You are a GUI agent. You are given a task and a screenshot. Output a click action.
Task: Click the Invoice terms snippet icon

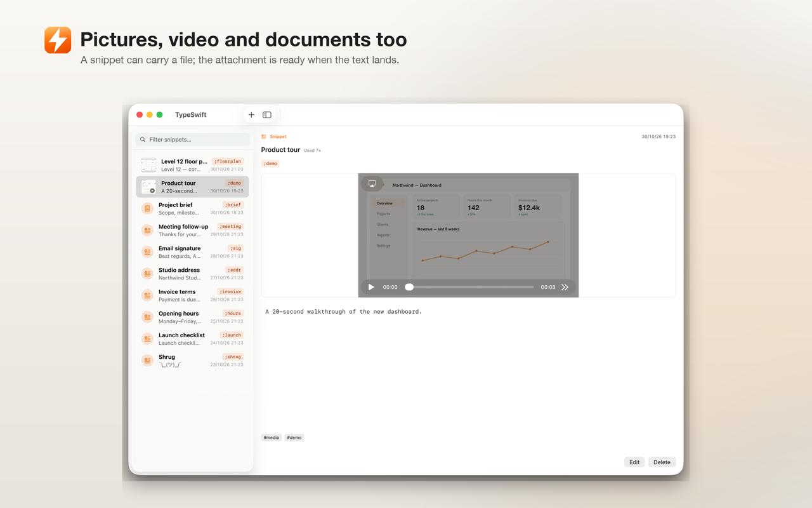pyautogui.click(x=147, y=295)
